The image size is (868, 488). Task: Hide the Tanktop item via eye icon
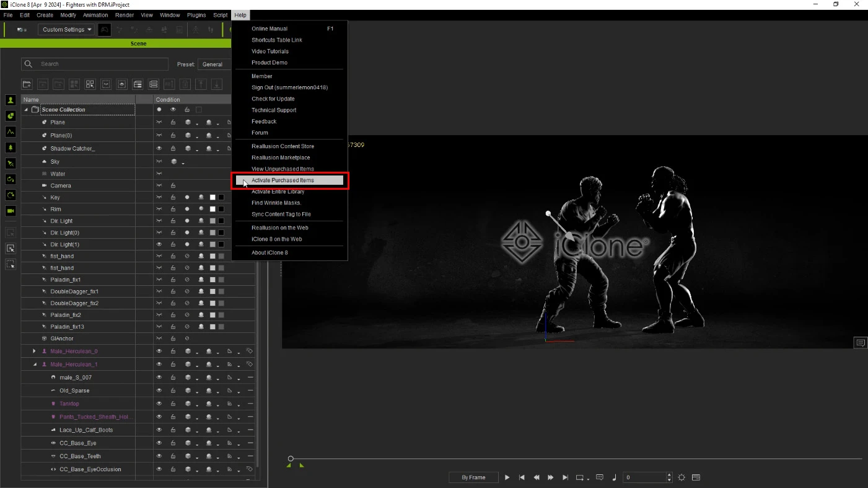click(x=159, y=404)
